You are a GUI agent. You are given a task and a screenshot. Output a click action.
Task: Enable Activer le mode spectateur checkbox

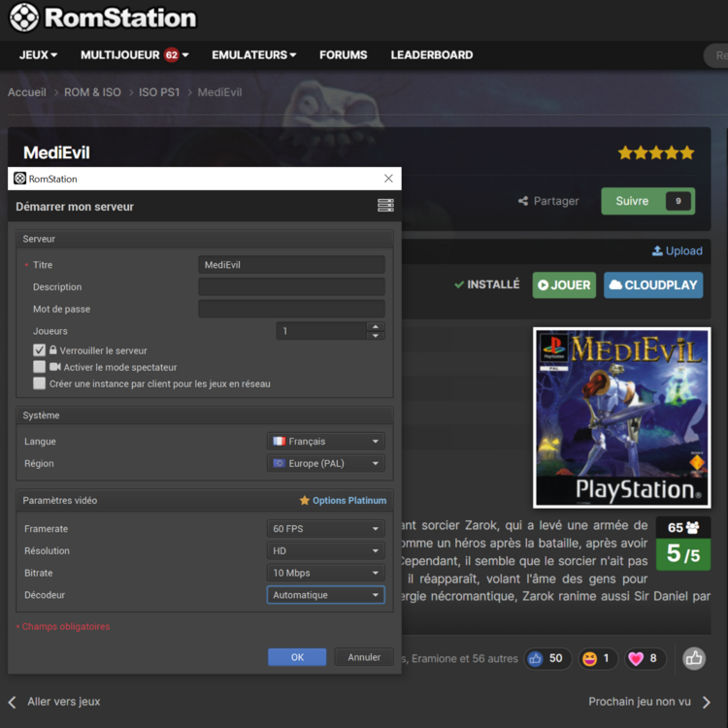coord(40,367)
